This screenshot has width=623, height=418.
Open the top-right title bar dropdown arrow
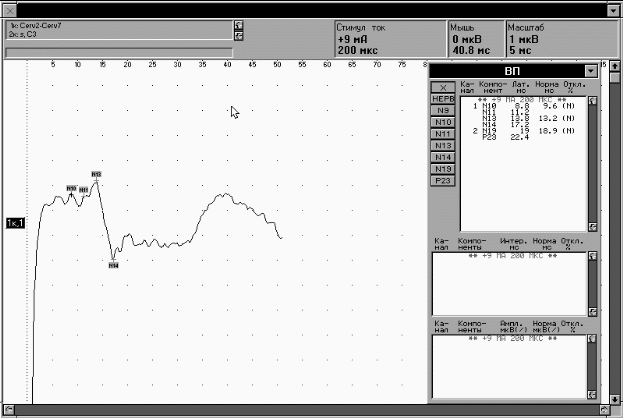pos(613,11)
